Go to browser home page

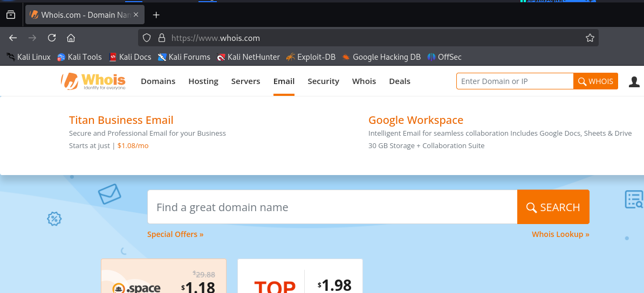[71, 38]
